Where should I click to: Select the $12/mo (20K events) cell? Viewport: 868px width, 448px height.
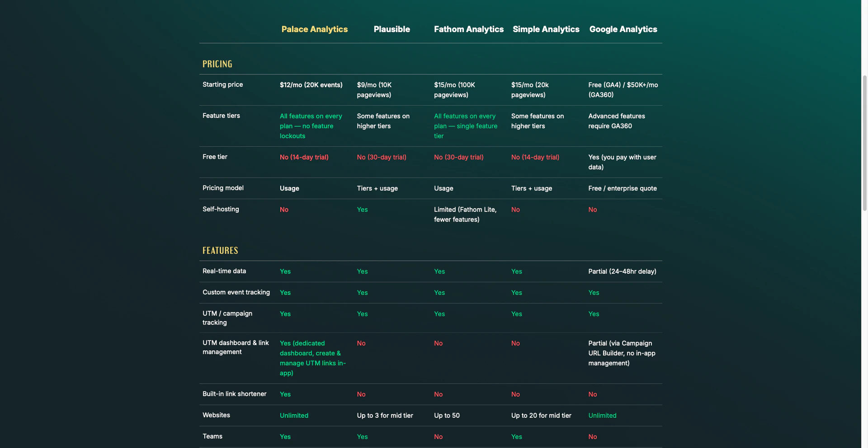(x=311, y=85)
